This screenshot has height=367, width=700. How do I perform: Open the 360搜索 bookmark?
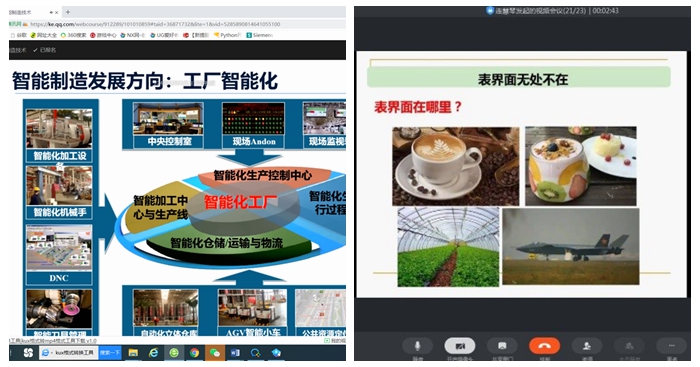74,35
